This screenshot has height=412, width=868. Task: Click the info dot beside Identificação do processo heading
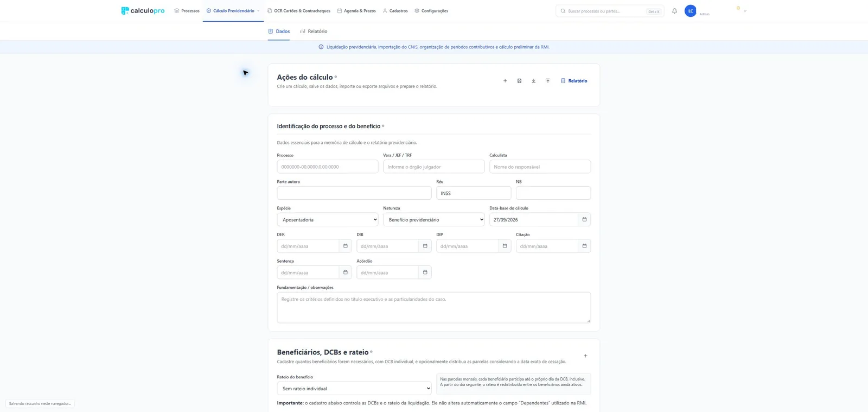[x=383, y=126]
